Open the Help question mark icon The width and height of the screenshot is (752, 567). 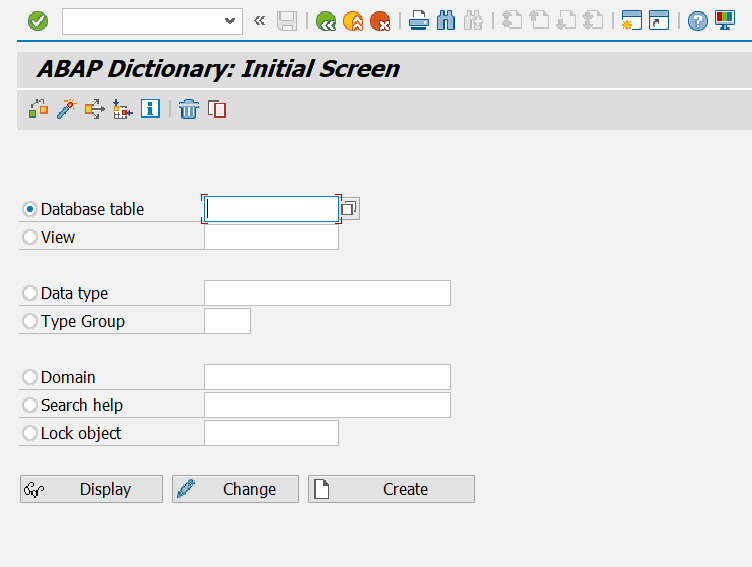click(697, 21)
